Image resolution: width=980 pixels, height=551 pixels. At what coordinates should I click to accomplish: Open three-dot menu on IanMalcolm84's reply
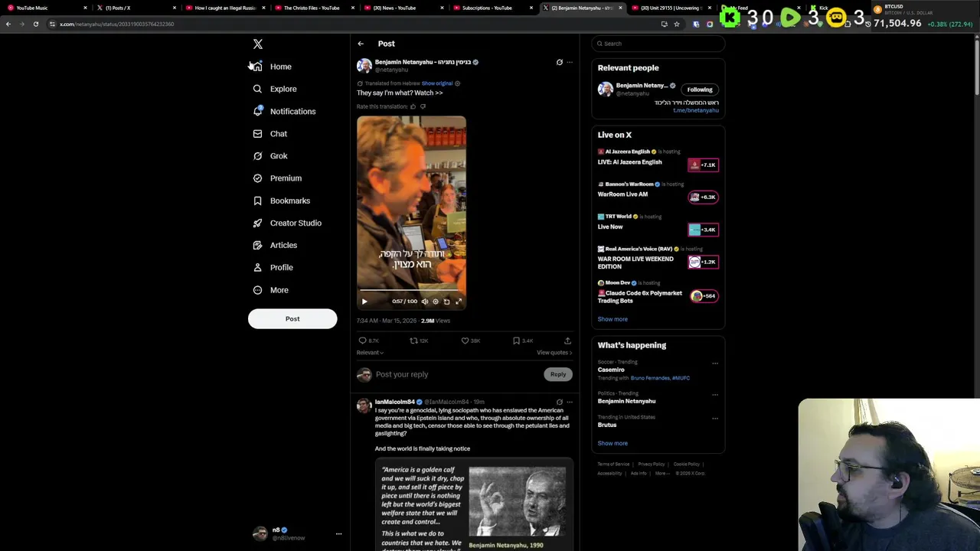click(570, 402)
